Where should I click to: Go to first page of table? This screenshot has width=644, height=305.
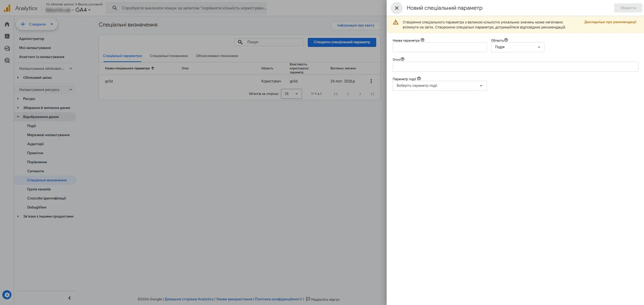(336, 94)
